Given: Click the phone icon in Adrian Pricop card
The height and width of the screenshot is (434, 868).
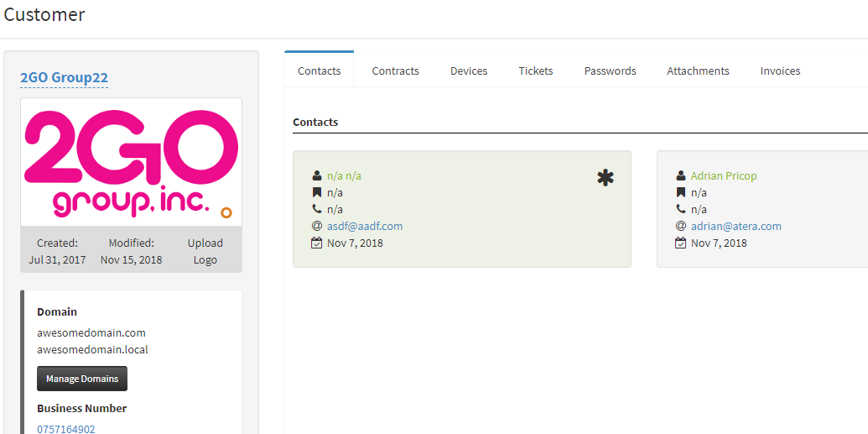Looking at the screenshot, I should (x=681, y=210).
